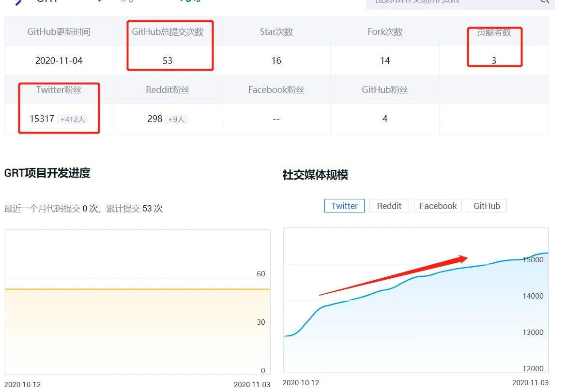The height and width of the screenshot is (392, 566).
Task: Click the +9人 Reddit follower badge
Action: tap(176, 119)
